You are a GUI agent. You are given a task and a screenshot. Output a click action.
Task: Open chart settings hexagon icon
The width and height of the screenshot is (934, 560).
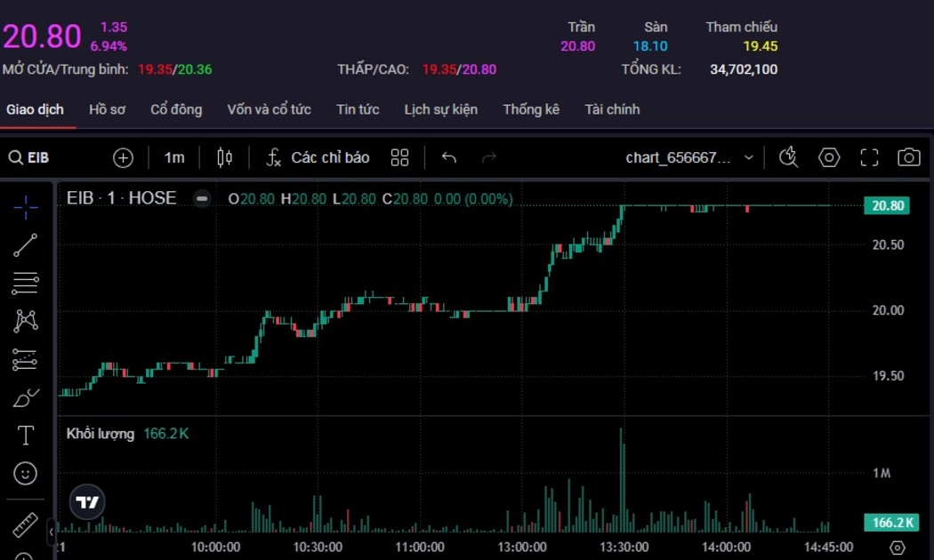point(829,157)
